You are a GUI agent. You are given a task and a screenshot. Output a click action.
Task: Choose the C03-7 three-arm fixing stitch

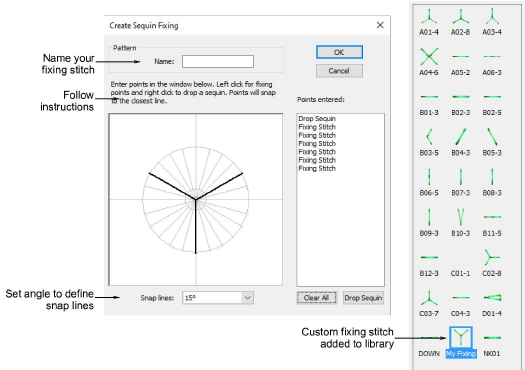tap(429, 303)
